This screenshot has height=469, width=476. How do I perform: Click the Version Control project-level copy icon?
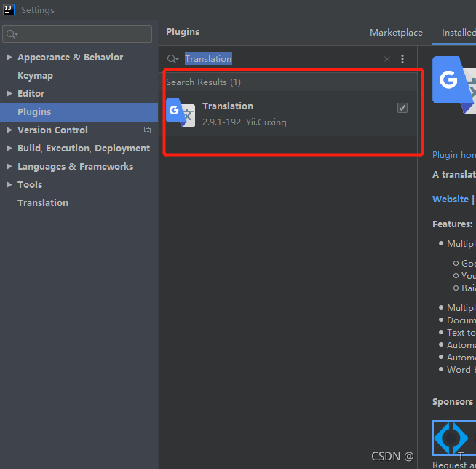coord(147,130)
